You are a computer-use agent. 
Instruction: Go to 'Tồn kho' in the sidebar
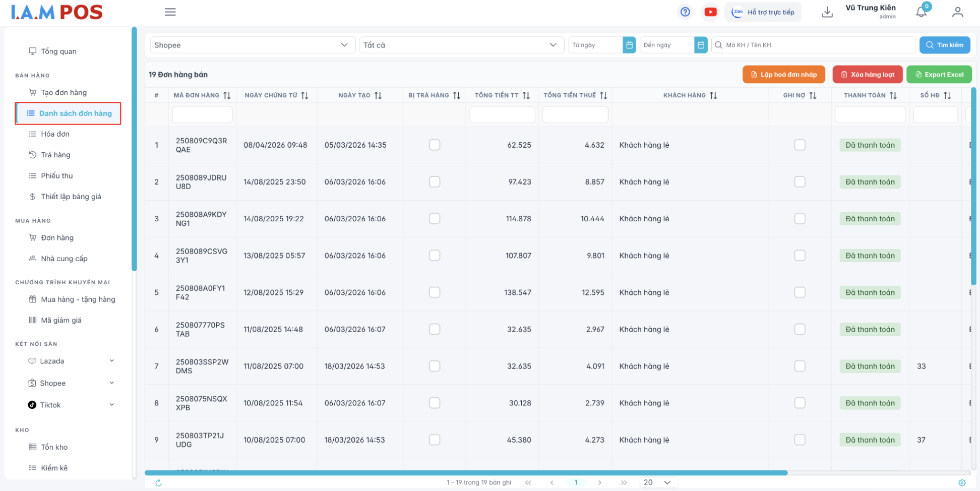click(x=54, y=447)
